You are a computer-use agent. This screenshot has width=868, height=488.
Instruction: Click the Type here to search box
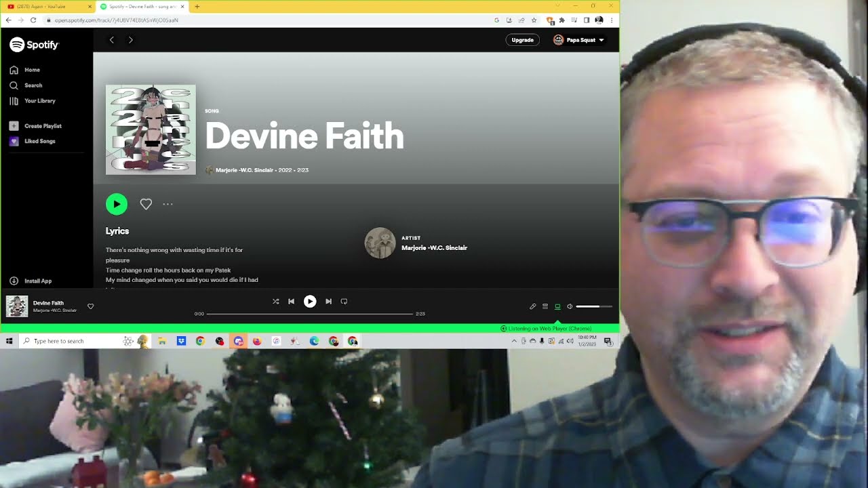(x=85, y=341)
